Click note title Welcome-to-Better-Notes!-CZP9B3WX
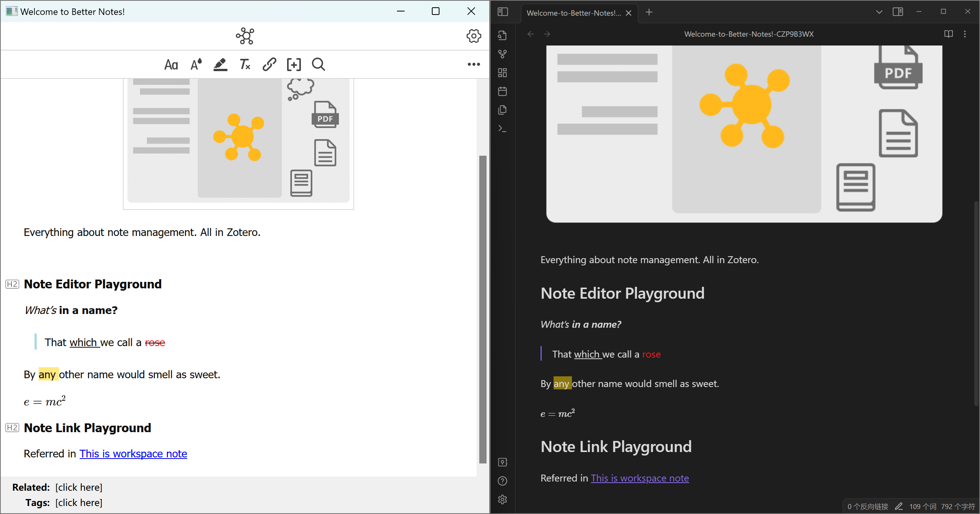 pyautogui.click(x=749, y=34)
